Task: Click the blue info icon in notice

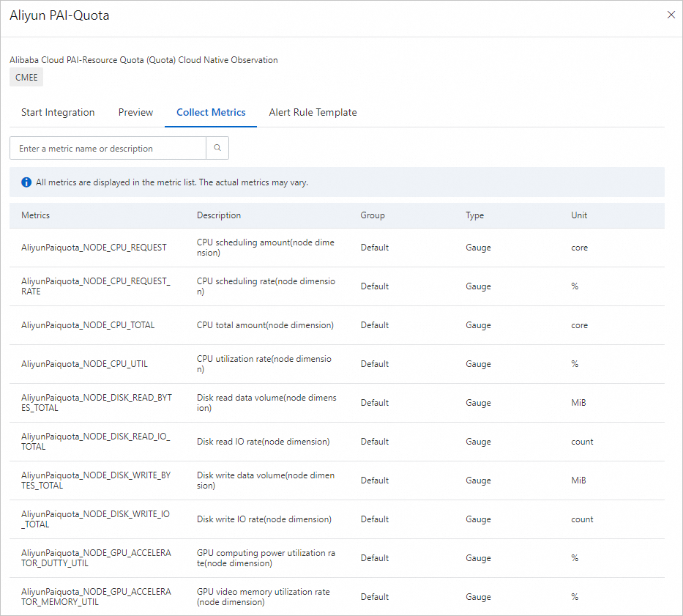Action: pyautogui.click(x=26, y=182)
